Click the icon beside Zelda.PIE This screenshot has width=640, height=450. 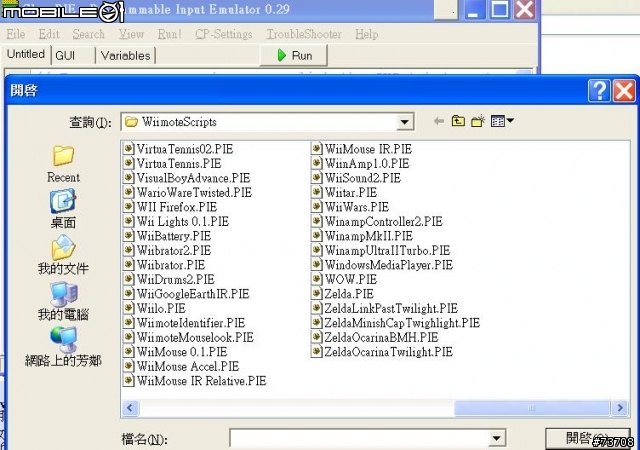click(x=317, y=294)
